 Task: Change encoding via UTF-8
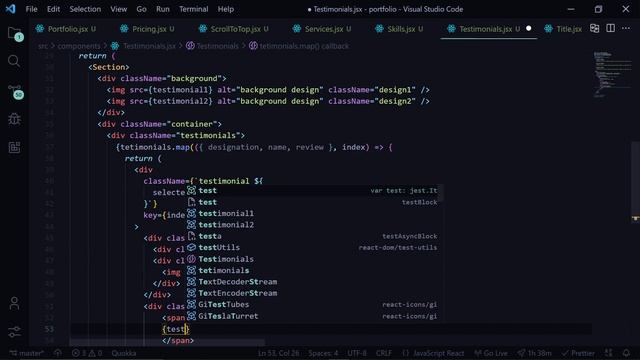[x=357, y=353]
